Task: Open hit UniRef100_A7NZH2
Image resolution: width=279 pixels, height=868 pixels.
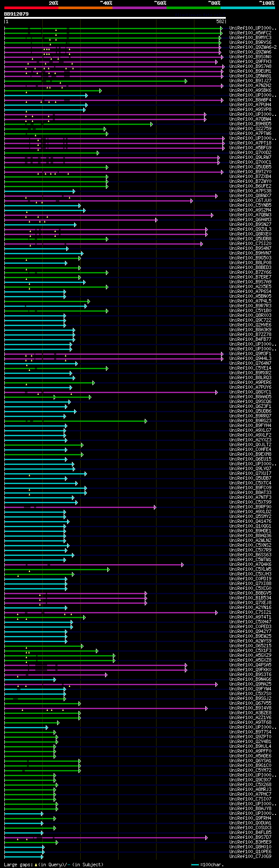Action: click(x=250, y=85)
